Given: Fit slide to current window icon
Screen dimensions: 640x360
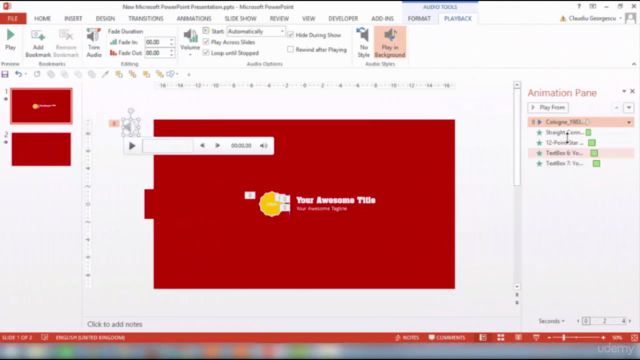Looking at the screenshot, I should click(634, 338).
